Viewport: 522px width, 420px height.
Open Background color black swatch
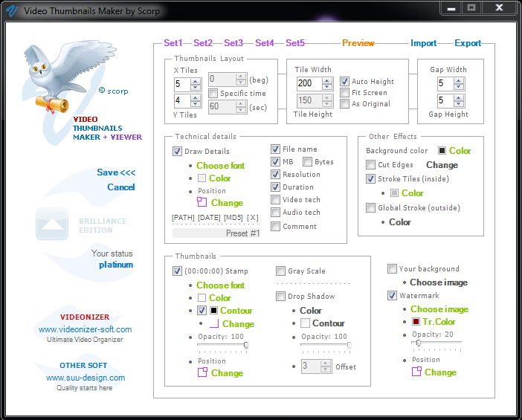442,150
